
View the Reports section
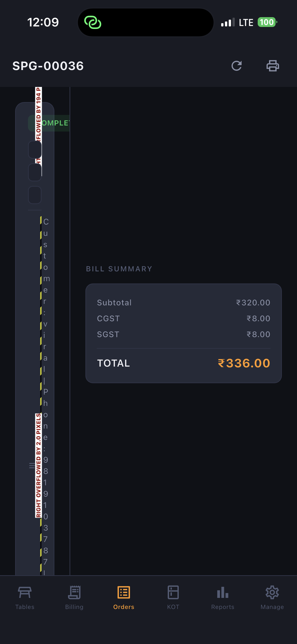223,598
